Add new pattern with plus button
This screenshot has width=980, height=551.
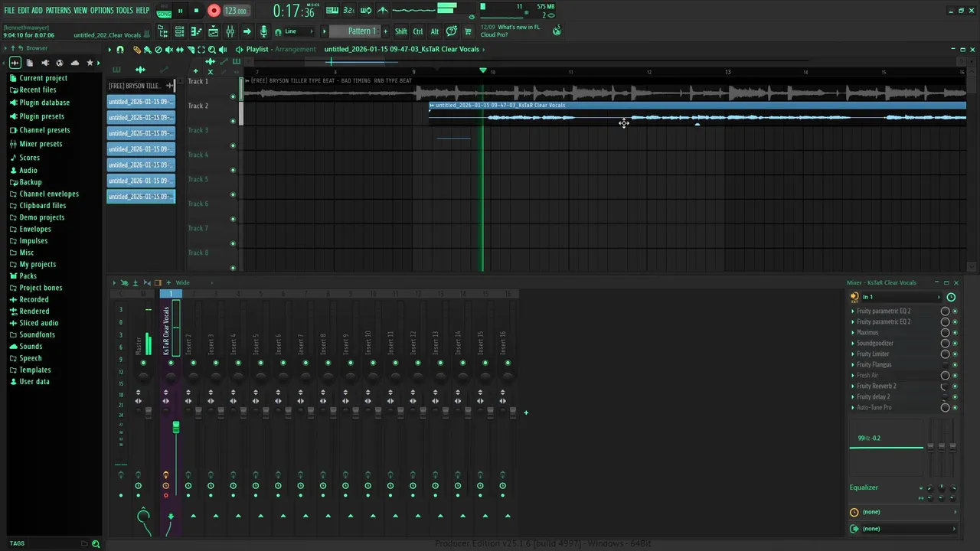coord(385,31)
